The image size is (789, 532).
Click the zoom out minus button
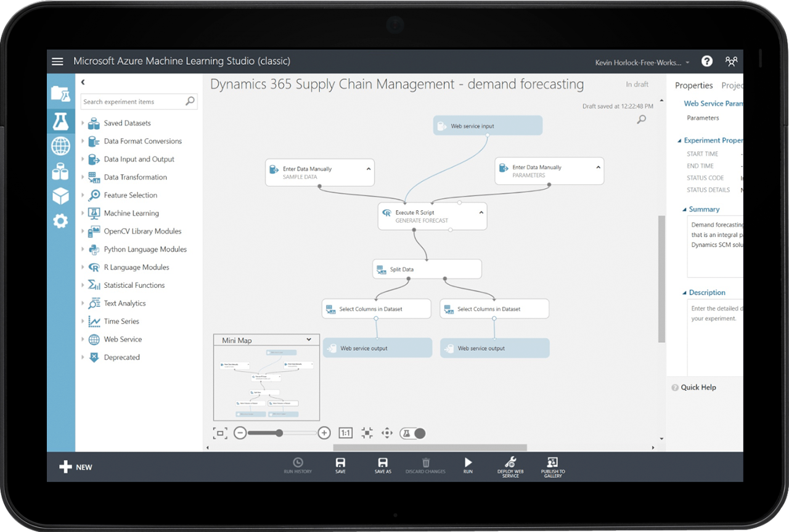pos(240,433)
